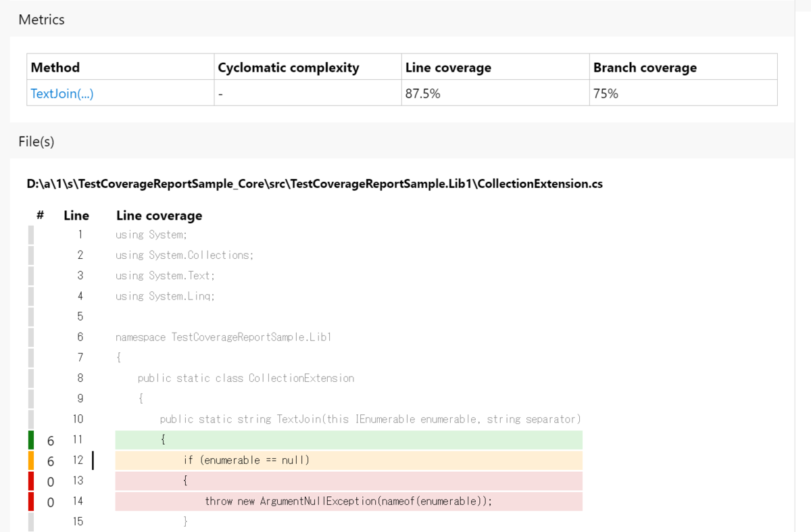
Task: Click the Metrics section heading
Action: click(41, 20)
